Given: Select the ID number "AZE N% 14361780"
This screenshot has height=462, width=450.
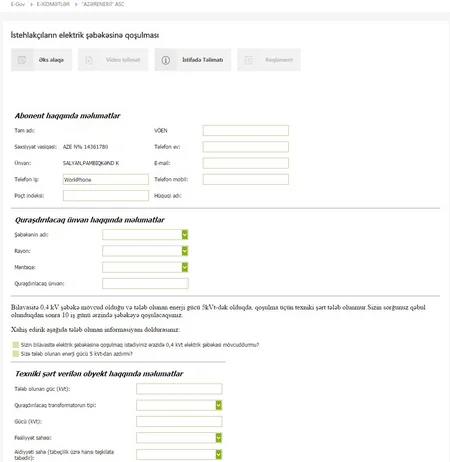Looking at the screenshot, I should [85, 147].
